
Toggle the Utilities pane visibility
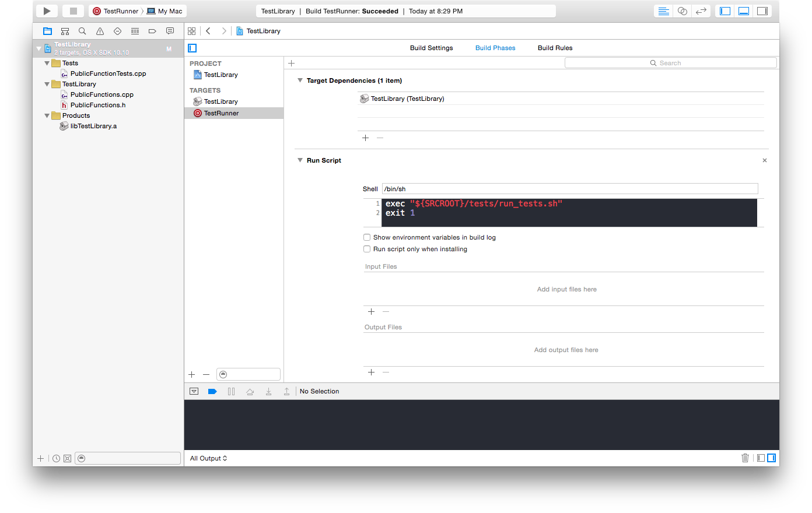pos(762,11)
